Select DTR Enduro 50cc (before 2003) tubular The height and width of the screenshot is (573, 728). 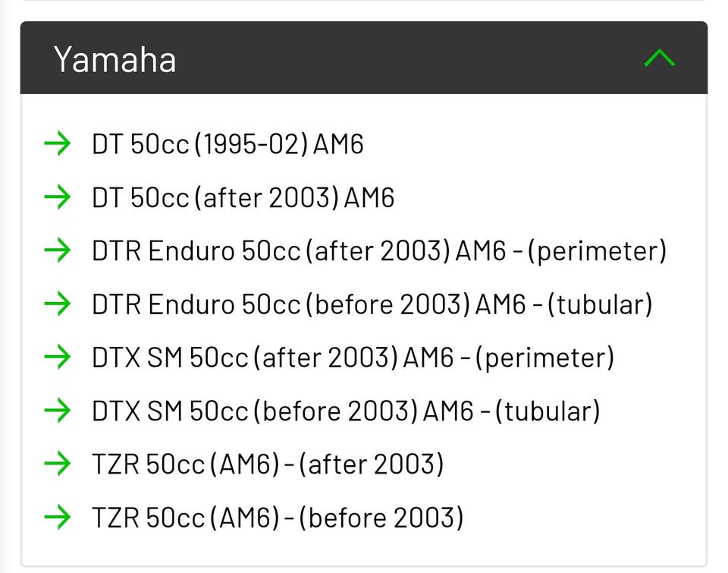pyautogui.click(x=372, y=304)
